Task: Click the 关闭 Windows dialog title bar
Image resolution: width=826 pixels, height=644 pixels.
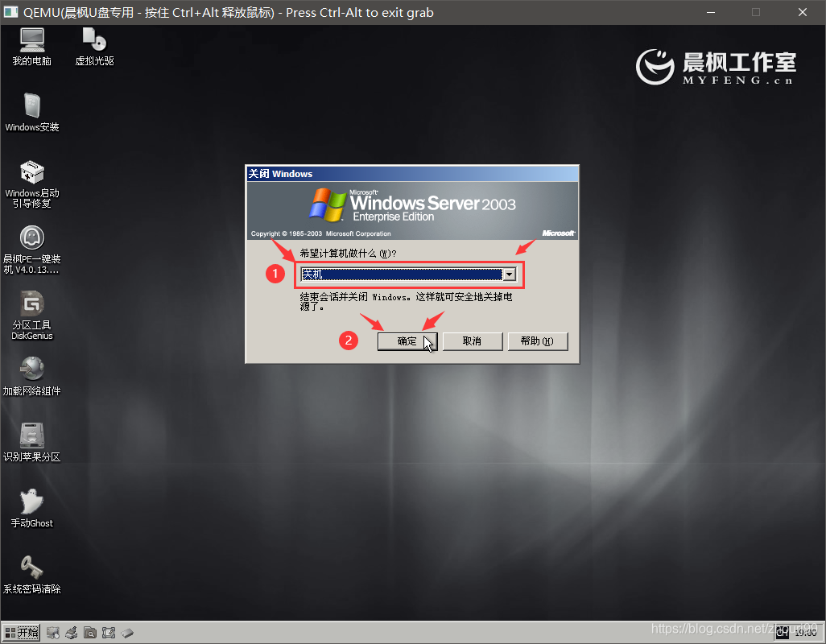Action: point(412,174)
